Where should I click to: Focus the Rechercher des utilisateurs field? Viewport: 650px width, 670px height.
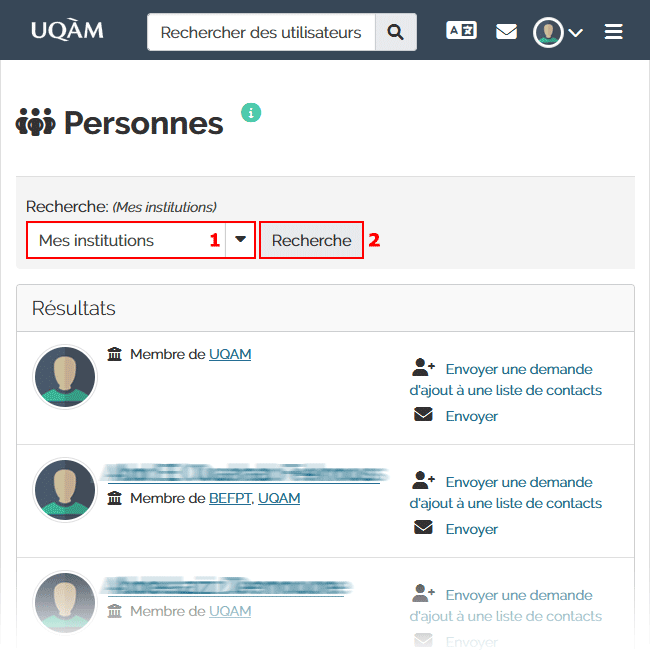pos(261,32)
